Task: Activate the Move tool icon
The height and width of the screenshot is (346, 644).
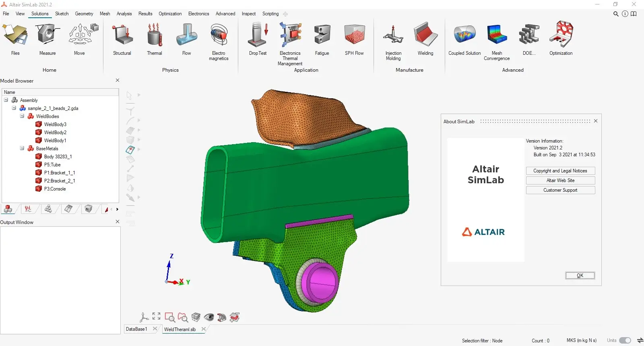Action: [x=83, y=34]
